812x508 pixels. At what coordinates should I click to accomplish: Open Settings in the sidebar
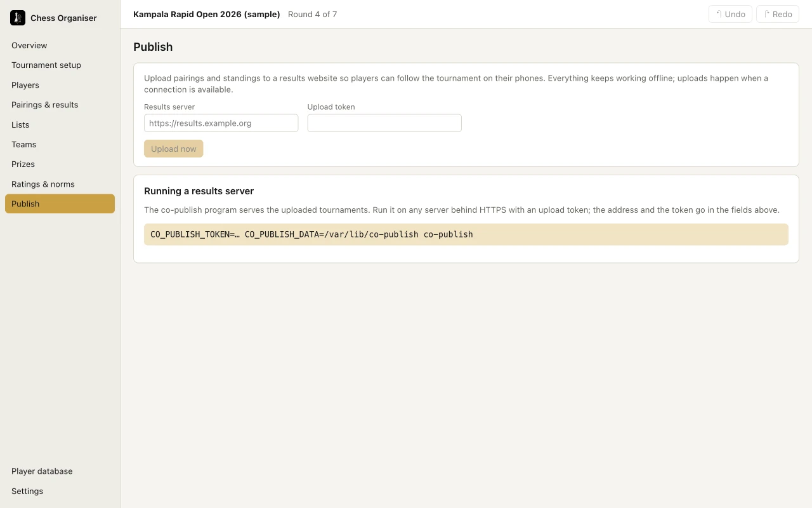tap(60, 491)
